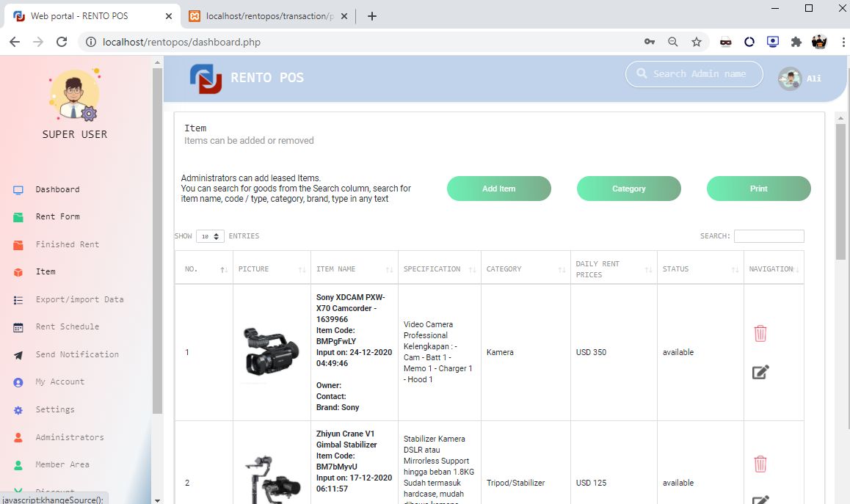
Task: Delete the Zhiyun Crane item with trash icon
Action: tap(760, 464)
